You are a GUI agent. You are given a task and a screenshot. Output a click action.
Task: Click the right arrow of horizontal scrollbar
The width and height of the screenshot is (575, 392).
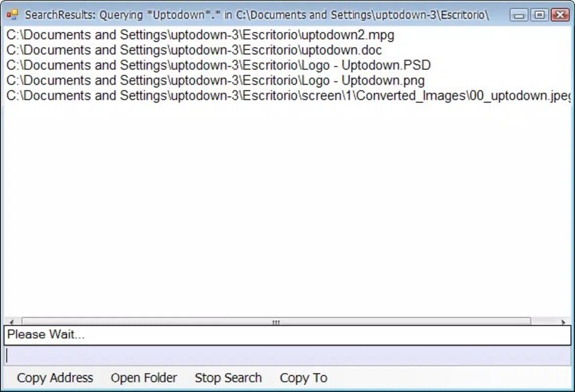tap(563, 322)
